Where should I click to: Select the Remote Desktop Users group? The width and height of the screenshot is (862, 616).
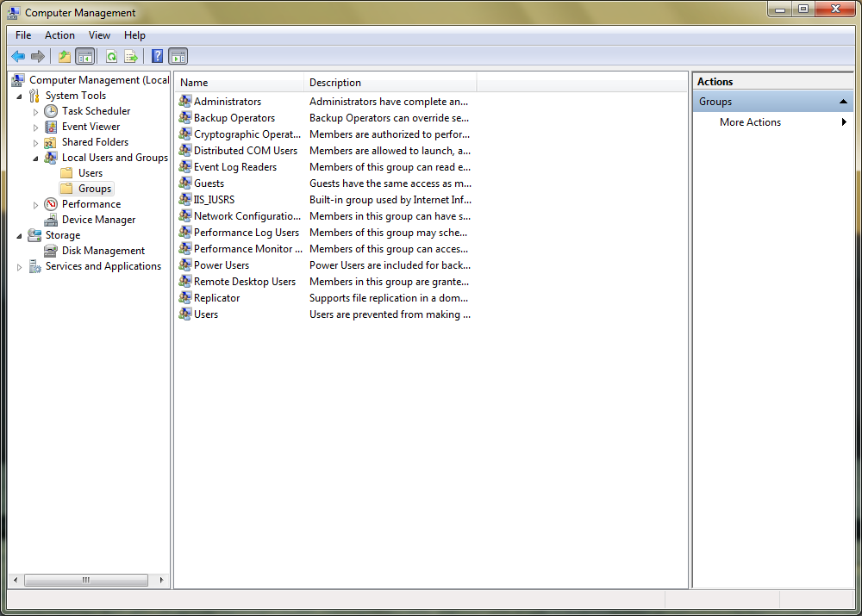pyautogui.click(x=245, y=282)
